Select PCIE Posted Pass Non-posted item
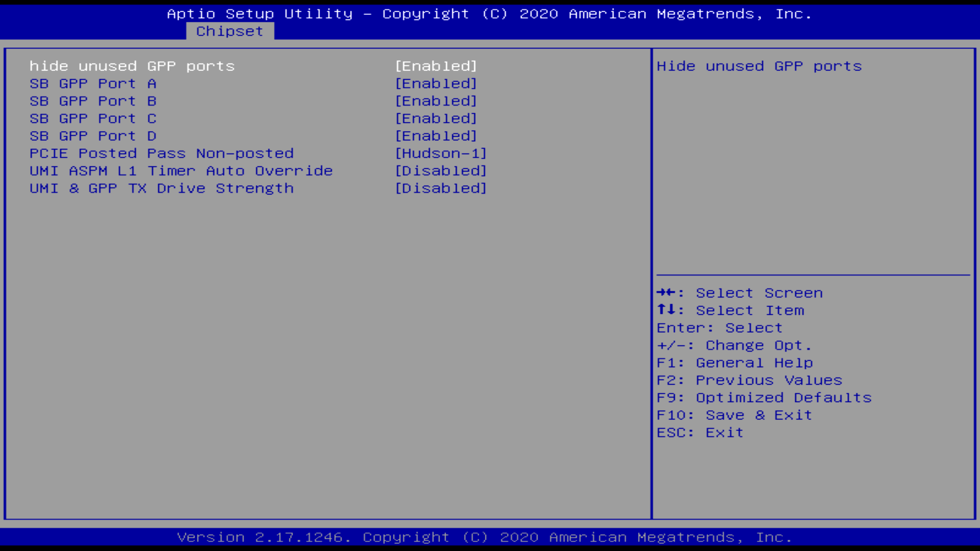 coord(161,154)
